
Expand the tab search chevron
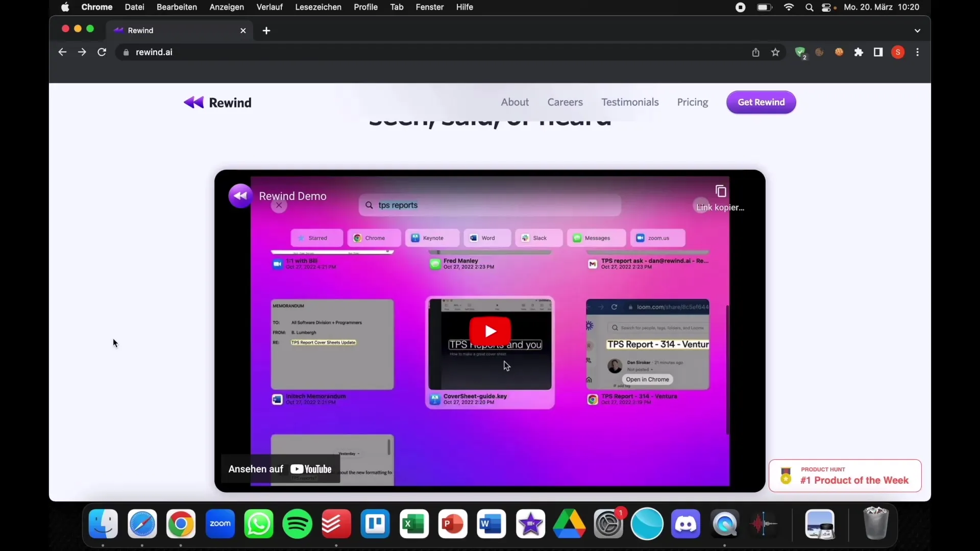point(917,31)
